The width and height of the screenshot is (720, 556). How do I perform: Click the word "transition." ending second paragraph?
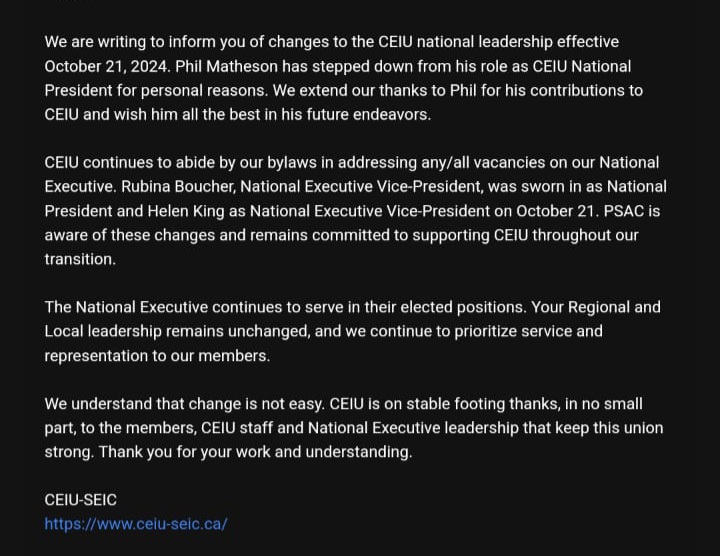point(80,258)
